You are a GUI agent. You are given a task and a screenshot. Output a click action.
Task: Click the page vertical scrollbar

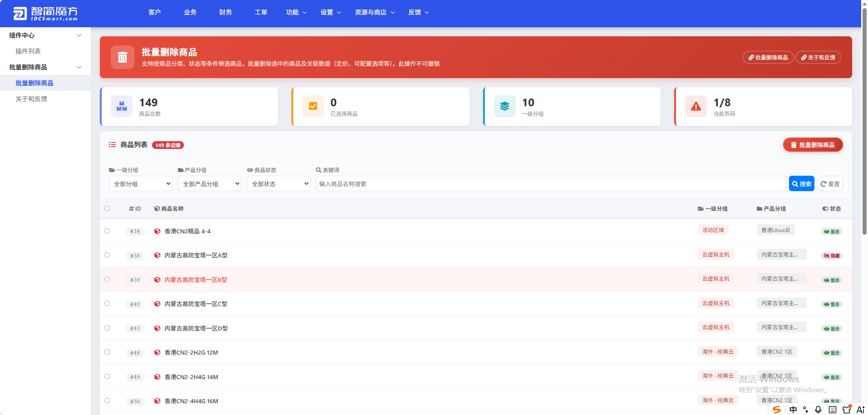point(864,120)
